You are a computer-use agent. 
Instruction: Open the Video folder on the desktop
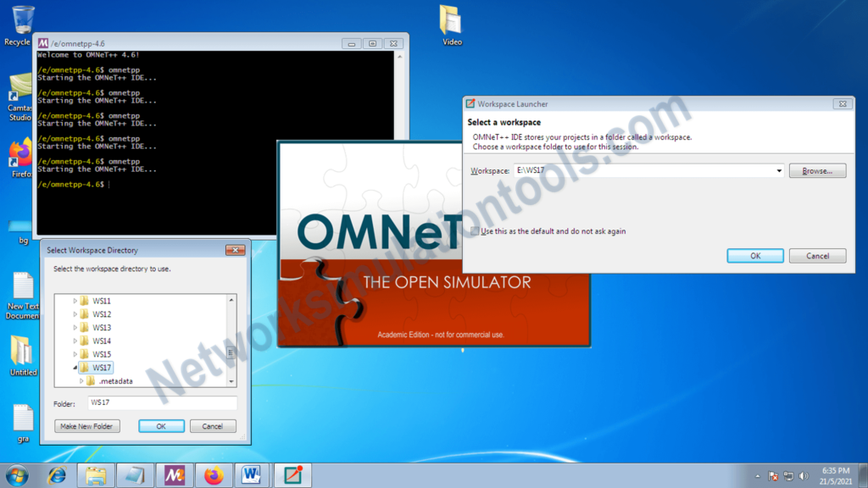click(451, 19)
